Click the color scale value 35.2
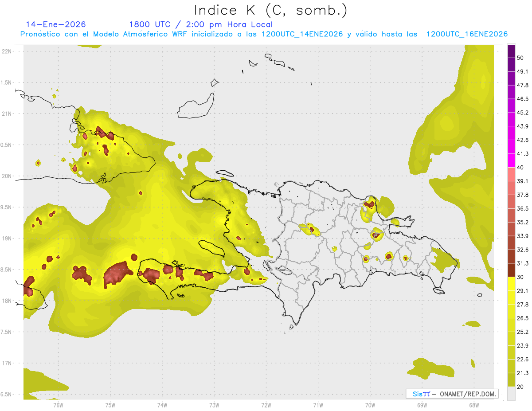 tap(523, 222)
